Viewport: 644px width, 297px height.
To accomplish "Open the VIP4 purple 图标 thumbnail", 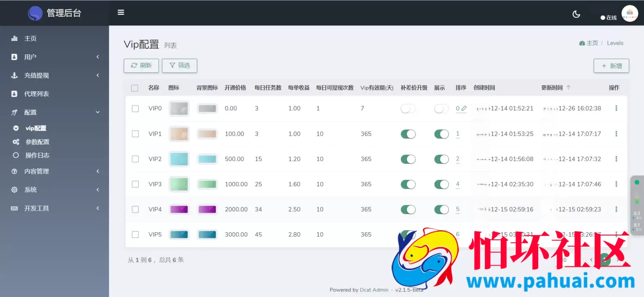I will [179, 209].
